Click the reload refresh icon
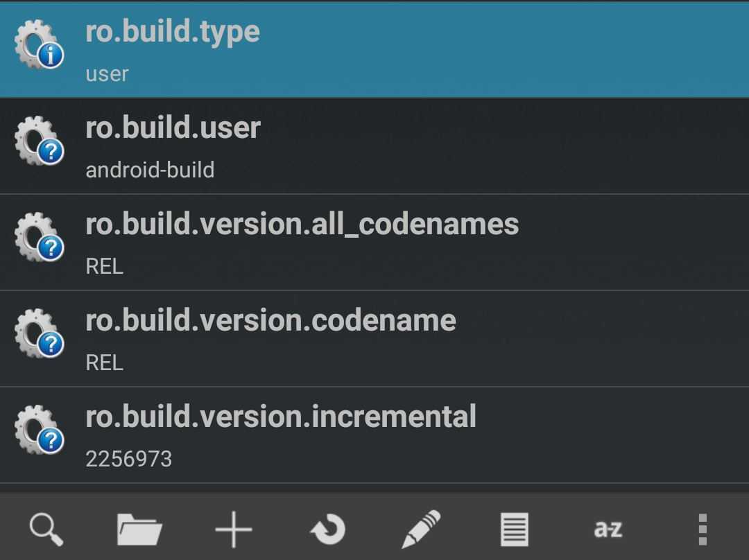The image size is (749, 560). 327,529
